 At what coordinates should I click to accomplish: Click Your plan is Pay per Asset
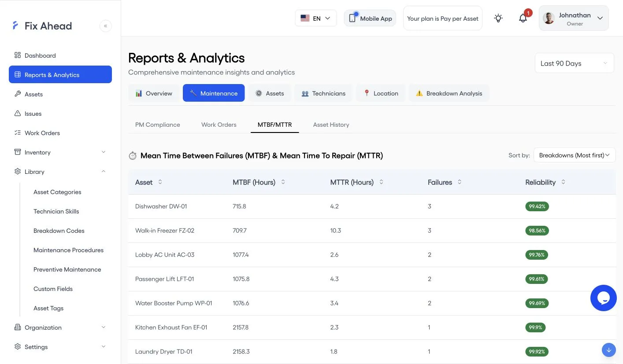443,18
